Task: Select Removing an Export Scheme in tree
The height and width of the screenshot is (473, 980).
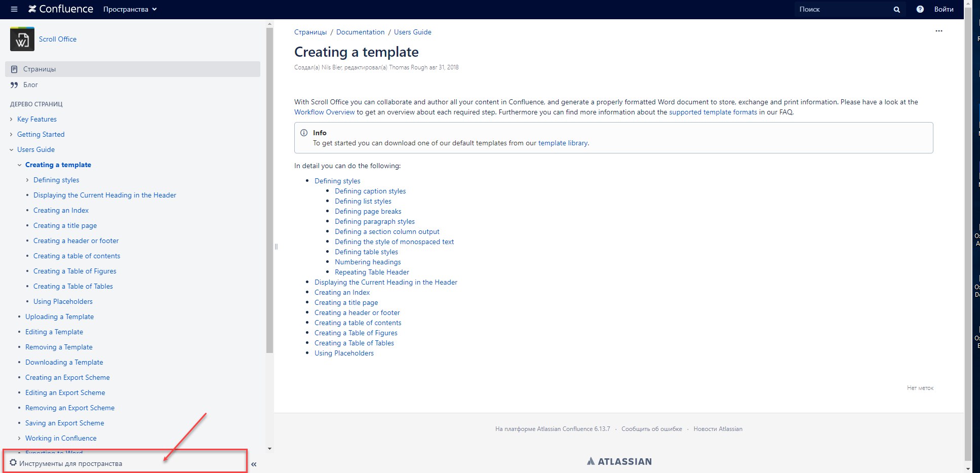Action: click(70, 408)
